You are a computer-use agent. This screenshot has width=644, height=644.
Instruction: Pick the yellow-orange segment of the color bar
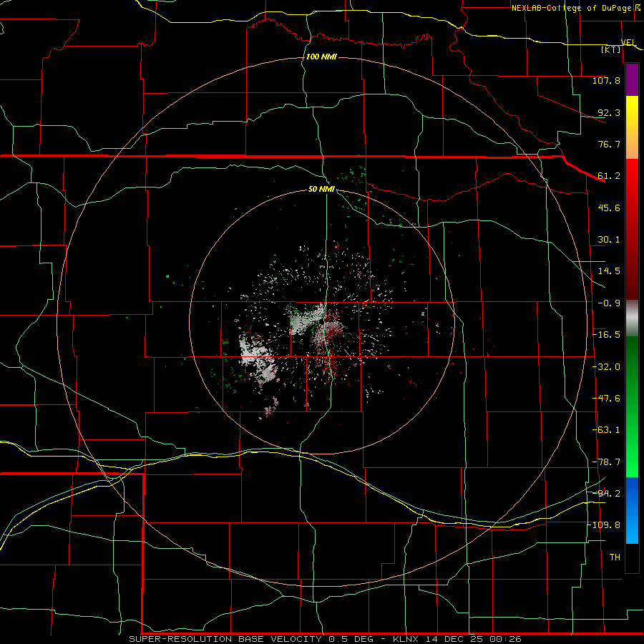coord(632,127)
